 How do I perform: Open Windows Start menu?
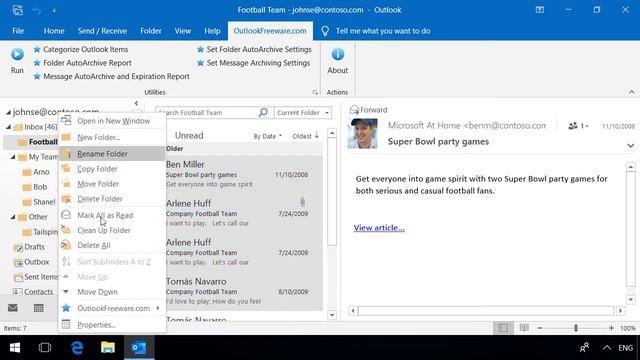click(x=15, y=347)
